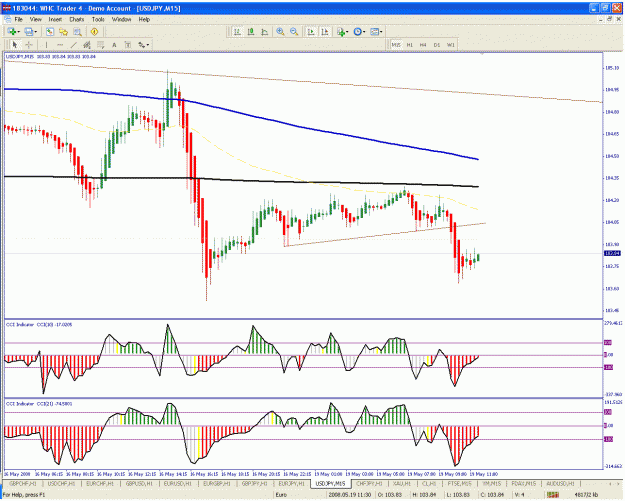This screenshot has height=501, width=625.
Task: Switch to the EURGBP,H1 chart tab
Action: pyautogui.click(x=216, y=483)
